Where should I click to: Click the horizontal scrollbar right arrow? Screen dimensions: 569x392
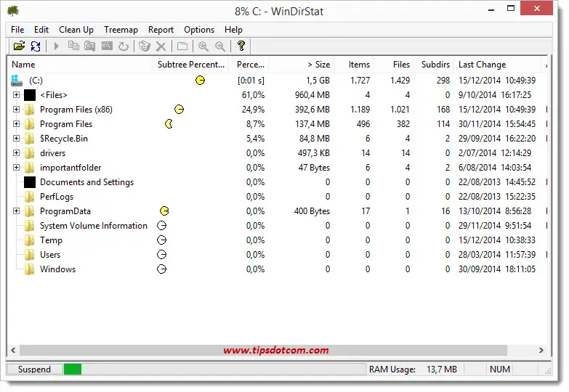541,351
